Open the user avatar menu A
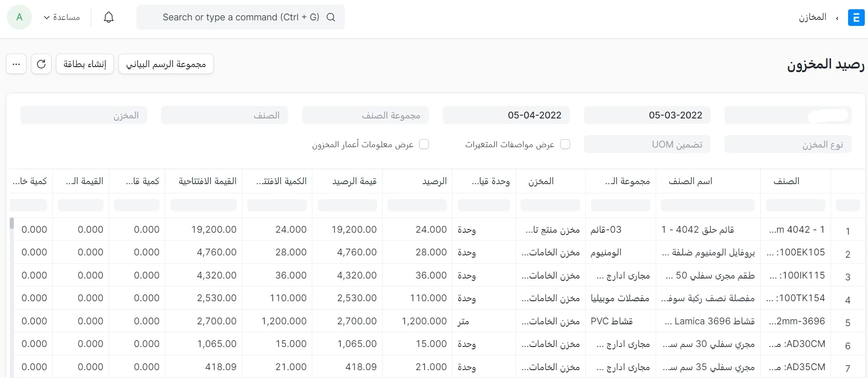 coord(19,17)
